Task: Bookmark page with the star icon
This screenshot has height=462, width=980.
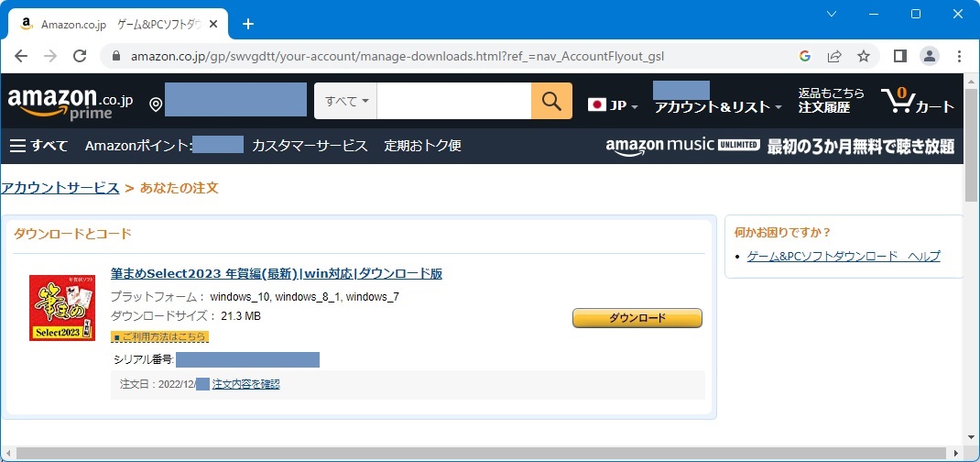Action: (863, 56)
